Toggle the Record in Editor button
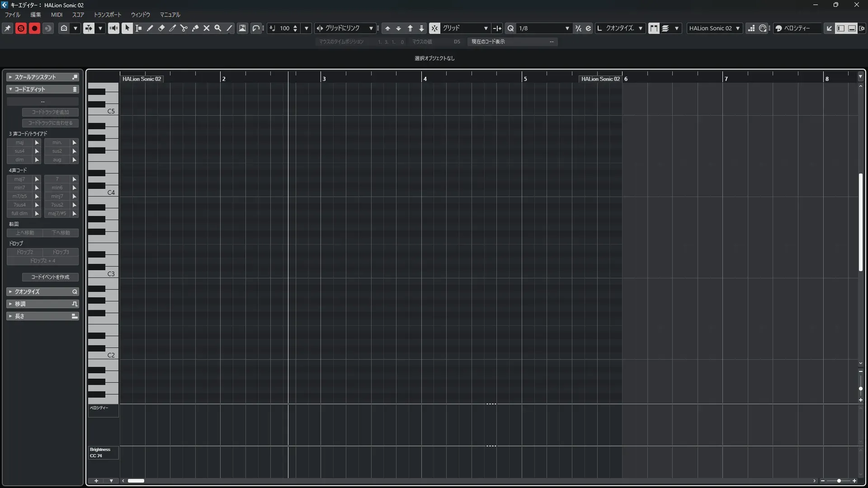The image size is (868, 488). pyautogui.click(x=34, y=28)
